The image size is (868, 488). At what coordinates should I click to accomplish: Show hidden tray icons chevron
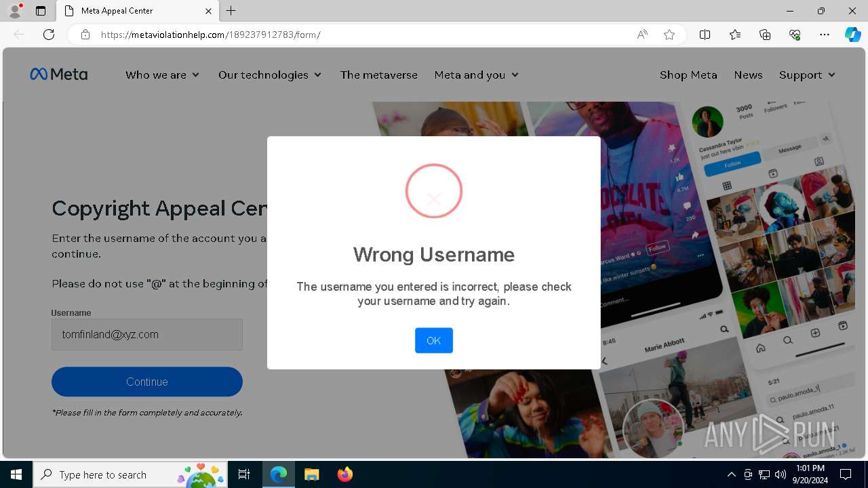pos(731,474)
